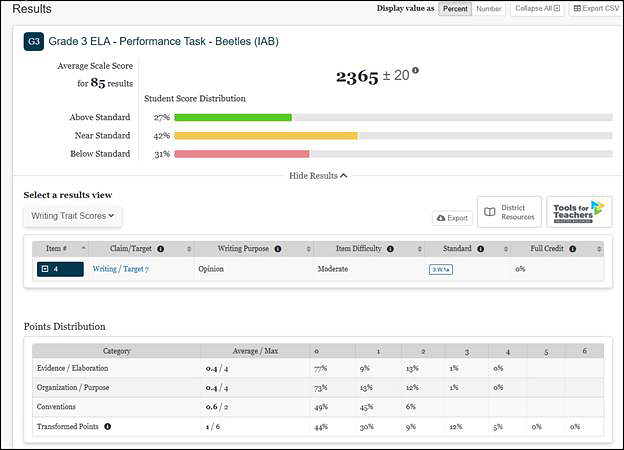The height and width of the screenshot is (450, 624).
Task: Click the yellow Near Standard bar
Action: click(266, 136)
